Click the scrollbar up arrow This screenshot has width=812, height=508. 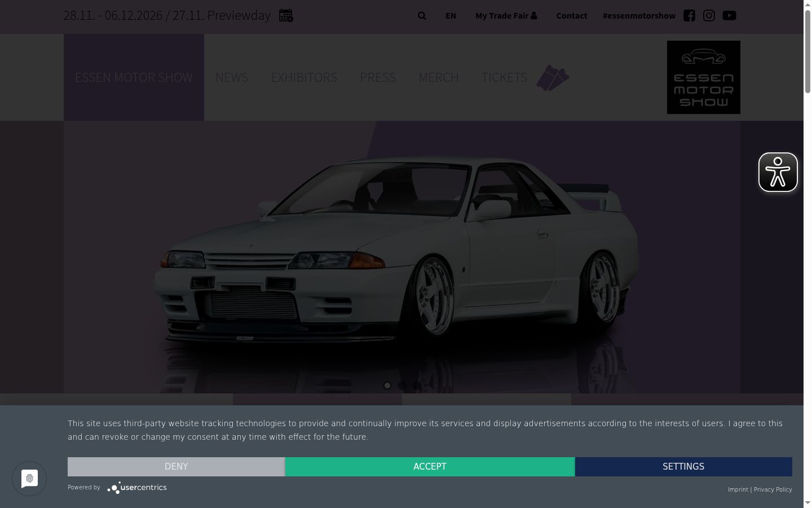[807, 4]
